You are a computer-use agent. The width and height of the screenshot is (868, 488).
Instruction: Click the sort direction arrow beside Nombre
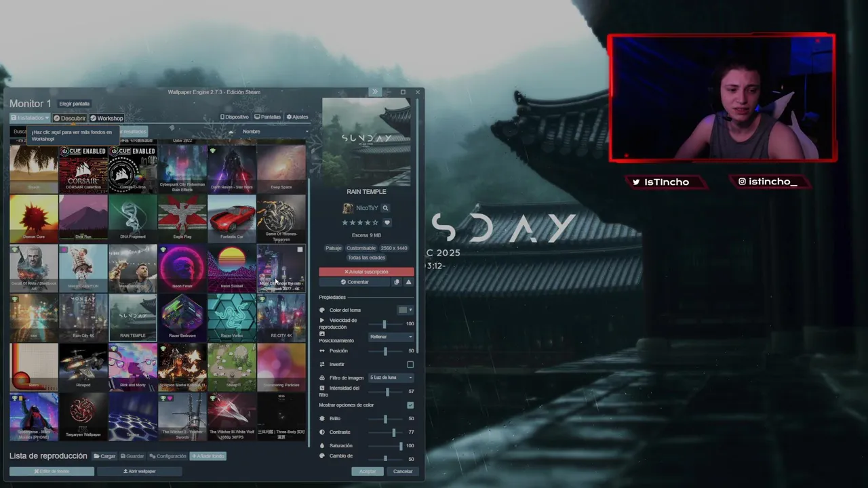(x=231, y=131)
